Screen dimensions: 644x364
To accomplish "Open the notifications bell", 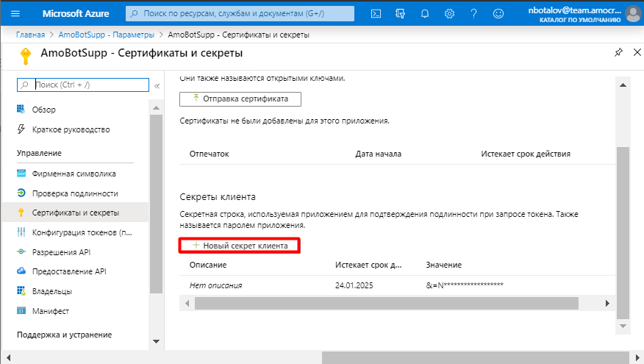I will tap(425, 13).
